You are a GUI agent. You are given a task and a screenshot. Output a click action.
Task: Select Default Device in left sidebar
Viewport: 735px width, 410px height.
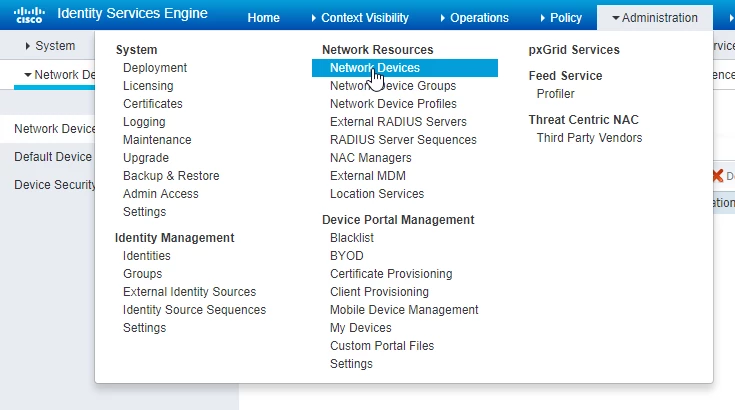click(x=53, y=157)
